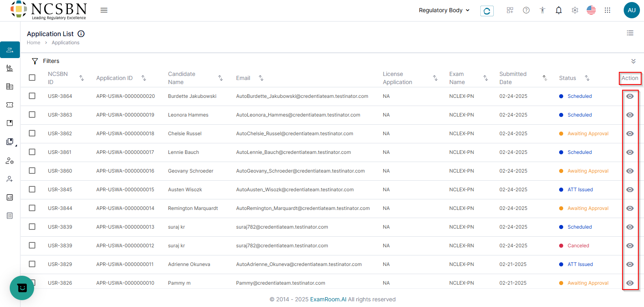Open the AU user avatar
644x307 pixels.
631,11
